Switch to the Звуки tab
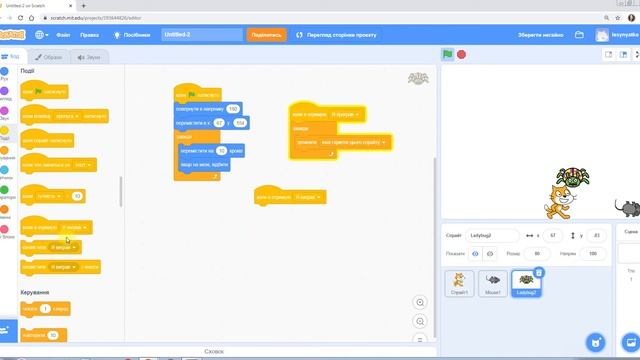Viewport: 640px width, 360px height. click(89, 57)
